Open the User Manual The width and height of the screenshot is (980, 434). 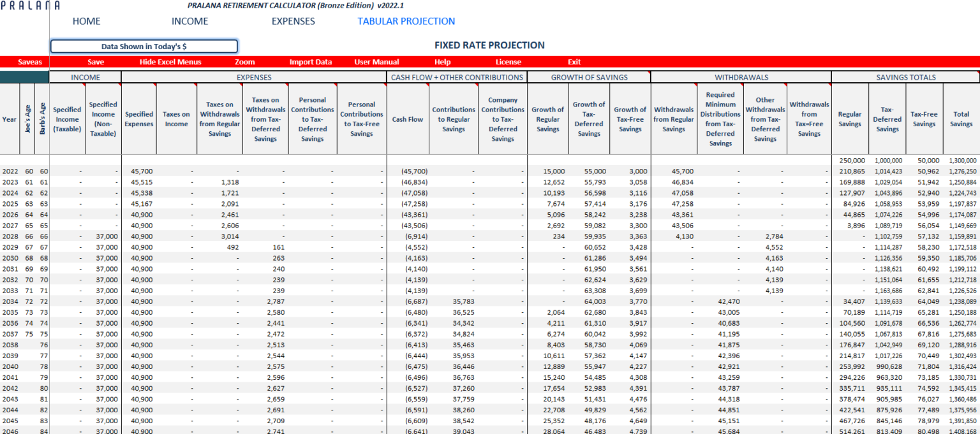[375, 62]
